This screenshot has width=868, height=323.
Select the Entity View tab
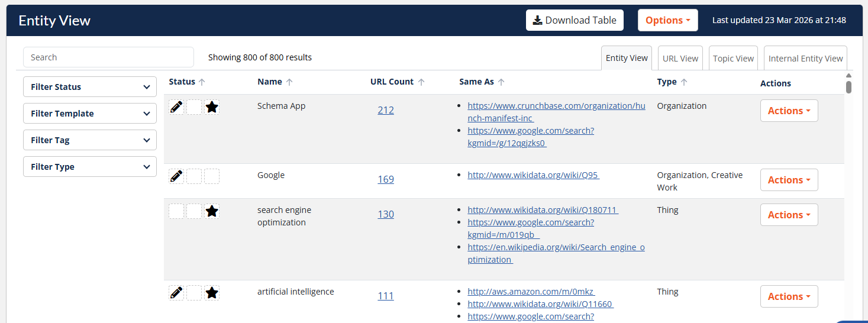(627, 58)
